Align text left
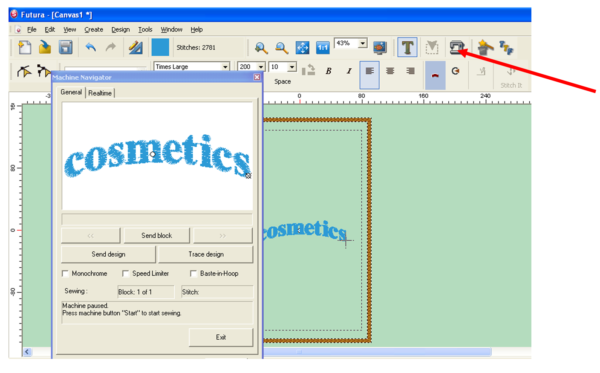Screen dimensions: 600x373 coord(370,75)
